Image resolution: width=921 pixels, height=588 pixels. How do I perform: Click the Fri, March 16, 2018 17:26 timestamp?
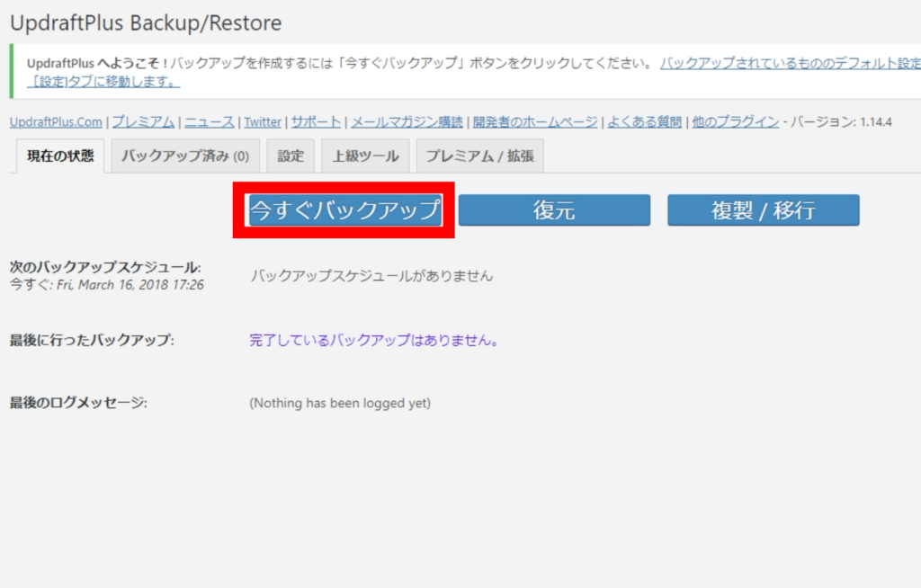pos(130,285)
